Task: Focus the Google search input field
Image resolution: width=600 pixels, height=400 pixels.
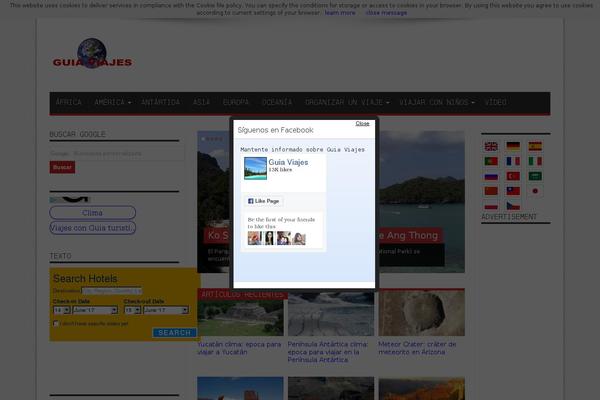Action: coord(117,153)
